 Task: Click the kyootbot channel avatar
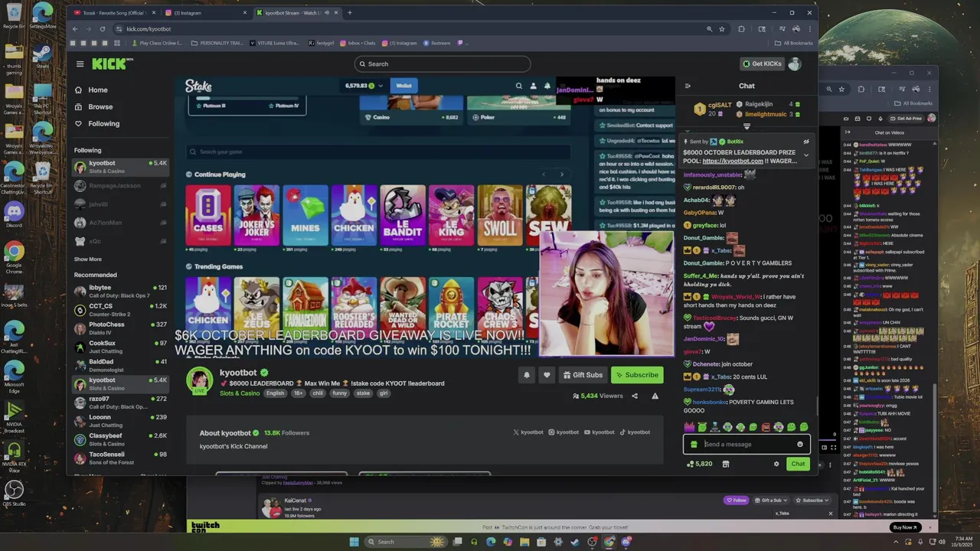click(x=200, y=380)
